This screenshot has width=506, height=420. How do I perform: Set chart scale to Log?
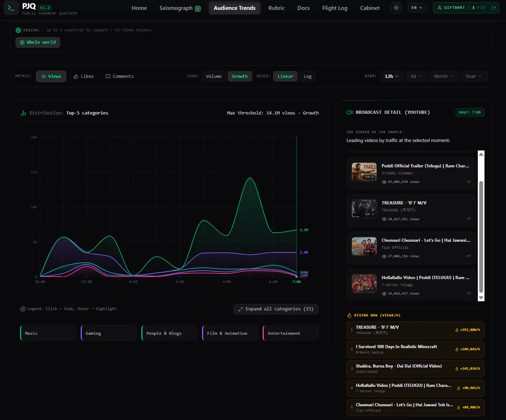[307, 76]
